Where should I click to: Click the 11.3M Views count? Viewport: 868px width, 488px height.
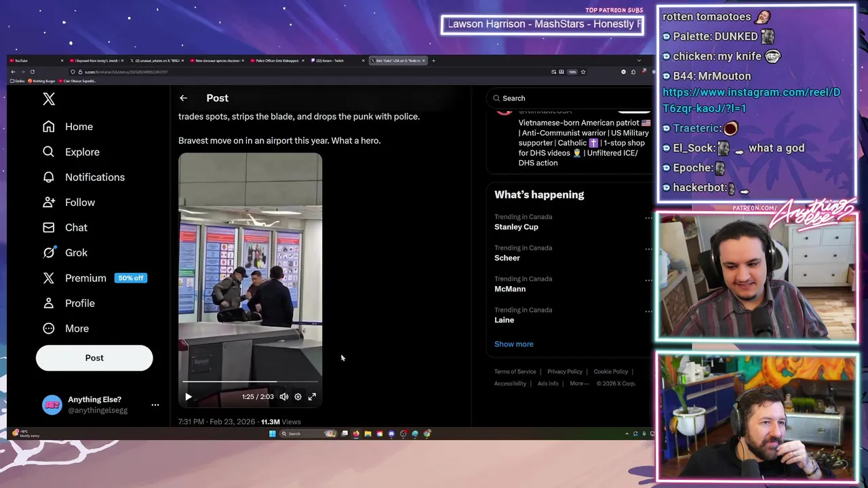[x=281, y=422]
